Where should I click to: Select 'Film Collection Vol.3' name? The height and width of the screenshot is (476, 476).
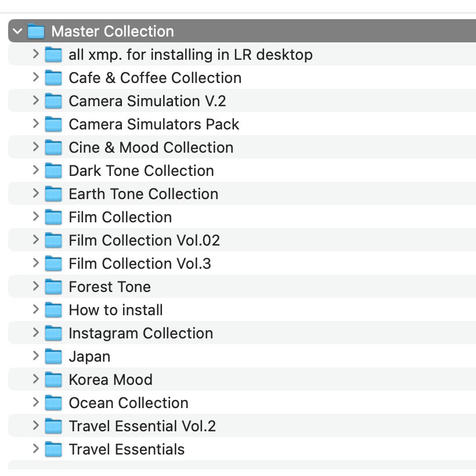pos(140,264)
